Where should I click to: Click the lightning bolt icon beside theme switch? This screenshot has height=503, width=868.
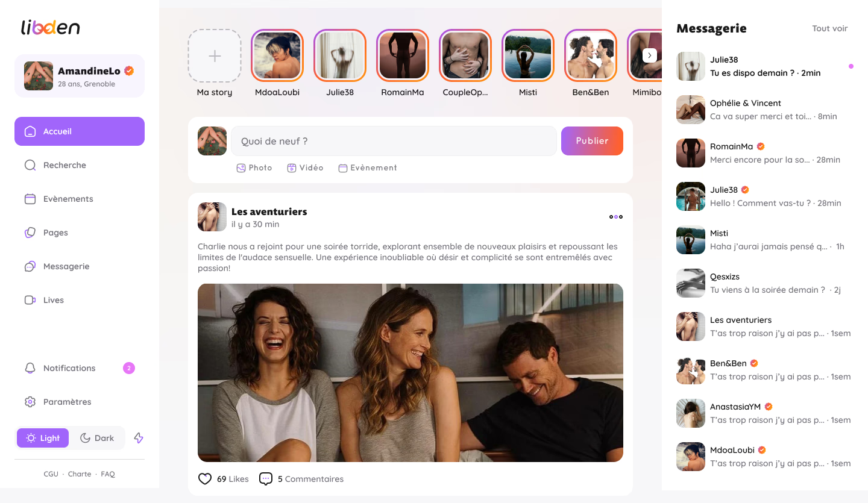coord(139,438)
